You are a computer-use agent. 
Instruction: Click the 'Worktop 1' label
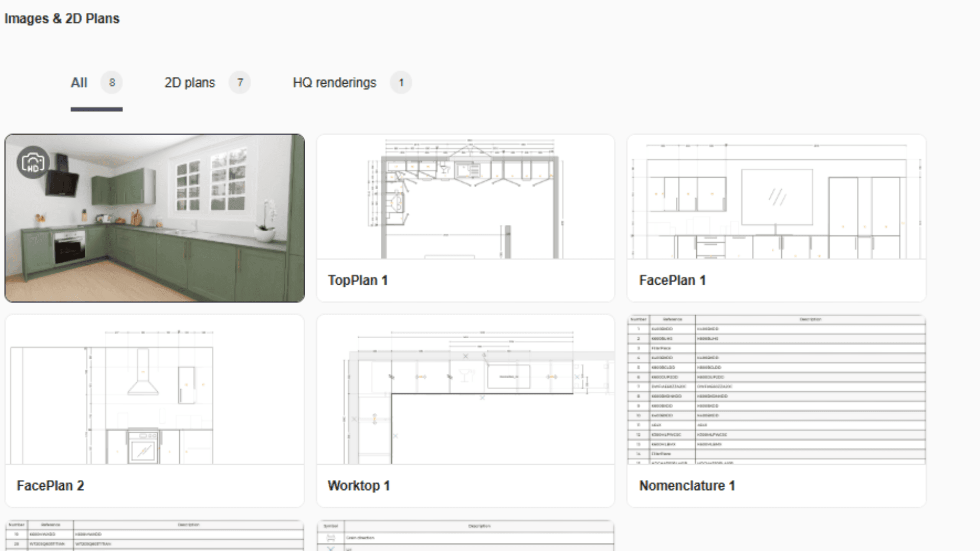[x=359, y=486]
